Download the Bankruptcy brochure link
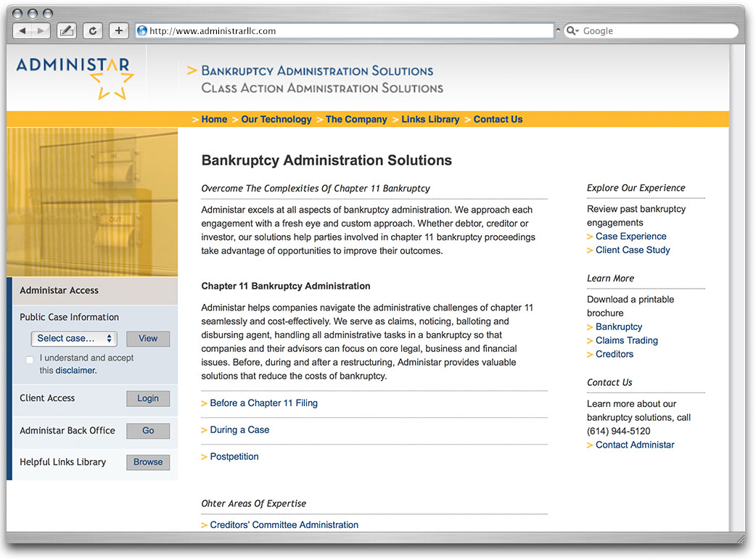Screen dimensions: 756x560 619,326
